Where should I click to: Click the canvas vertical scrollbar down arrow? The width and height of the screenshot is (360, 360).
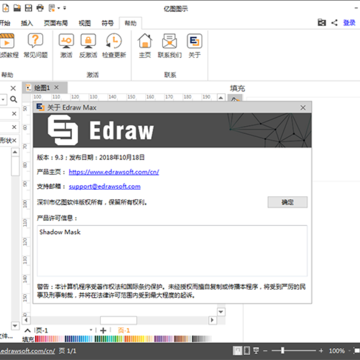coord(221,312)
